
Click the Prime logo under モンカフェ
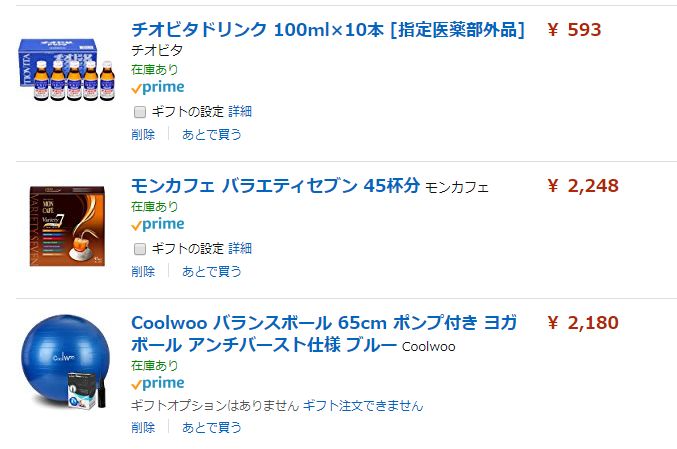point(158,225)
